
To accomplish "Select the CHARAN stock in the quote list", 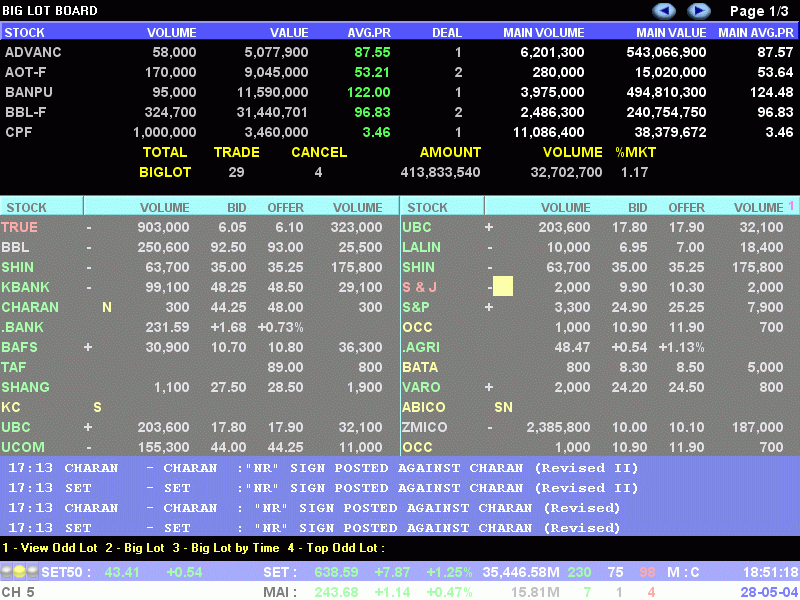I will pos(30,307).
